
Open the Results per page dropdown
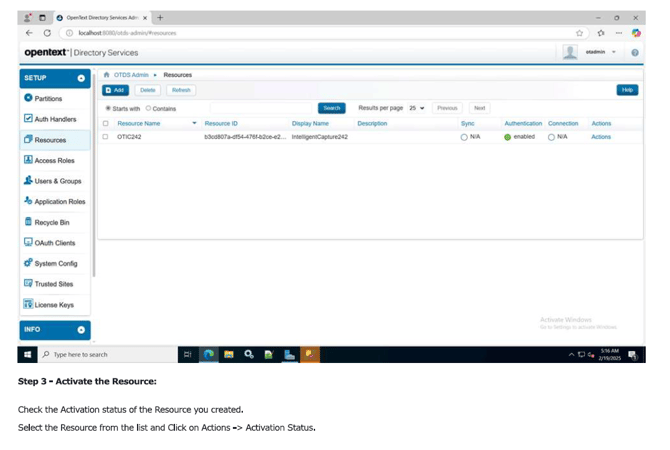click(x=415, y=108)
